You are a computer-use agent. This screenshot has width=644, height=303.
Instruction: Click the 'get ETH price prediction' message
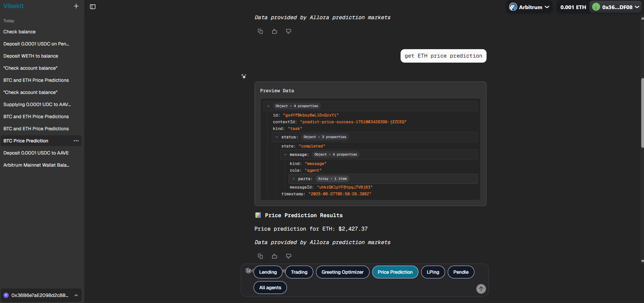click(x=443, y=56)
